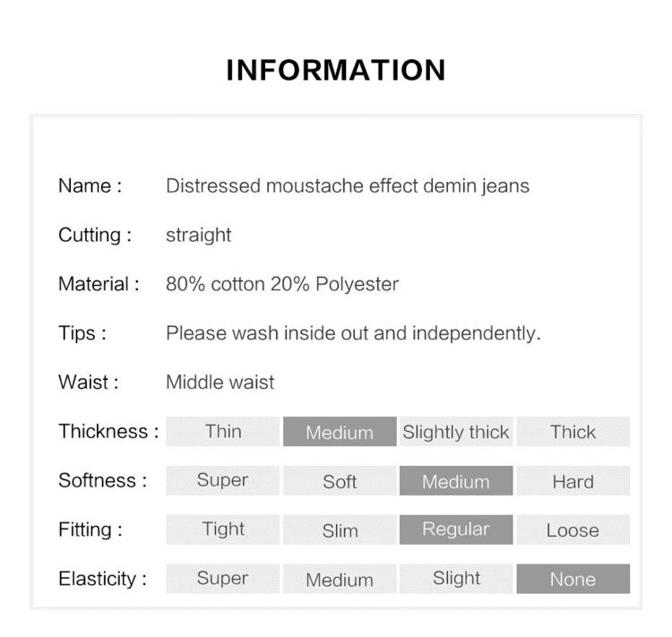Screen dimensions: 672x637
Task: Select the Slight elasticity option
Action: click(456, 579)
